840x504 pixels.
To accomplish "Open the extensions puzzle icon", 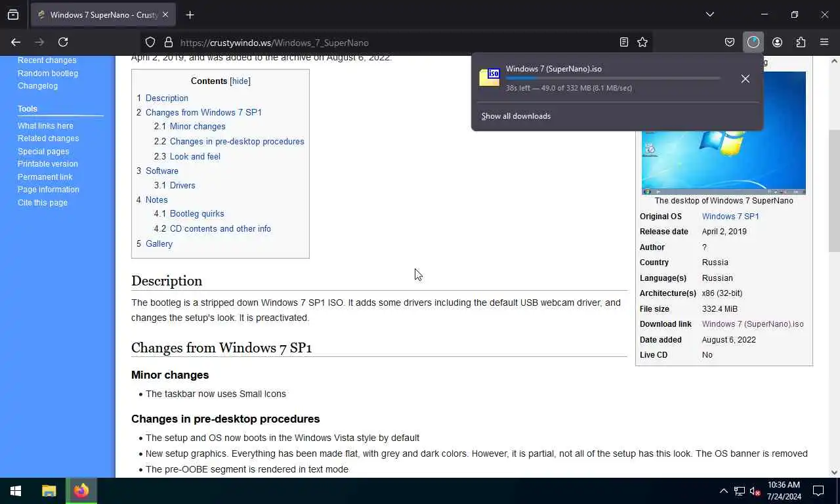I will click(801, 42).
